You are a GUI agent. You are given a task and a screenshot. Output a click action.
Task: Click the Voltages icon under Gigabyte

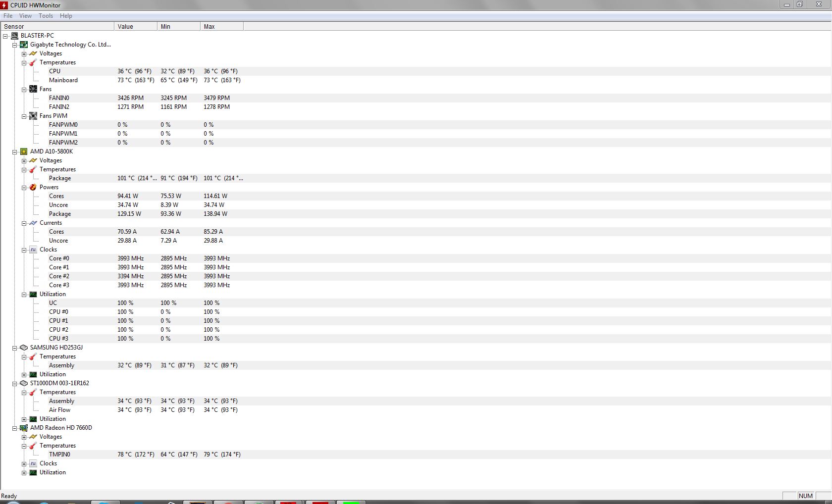click(33, 53)
